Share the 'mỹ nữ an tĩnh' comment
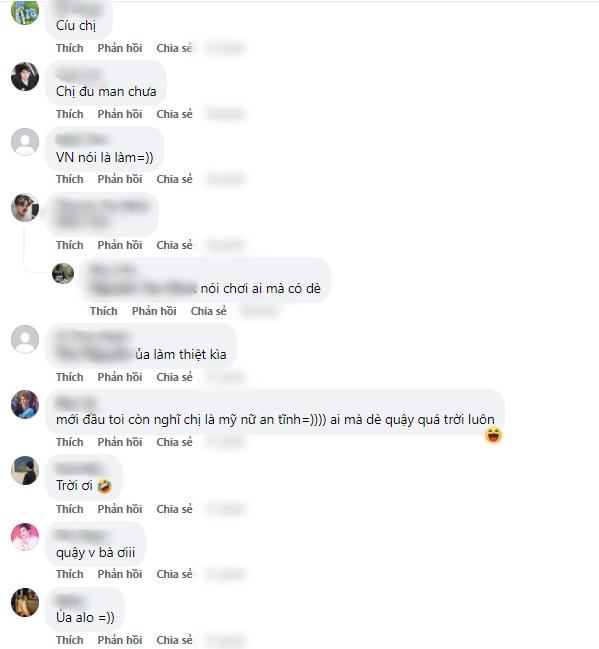The image size is (599, 649). (x=174, y=442)
